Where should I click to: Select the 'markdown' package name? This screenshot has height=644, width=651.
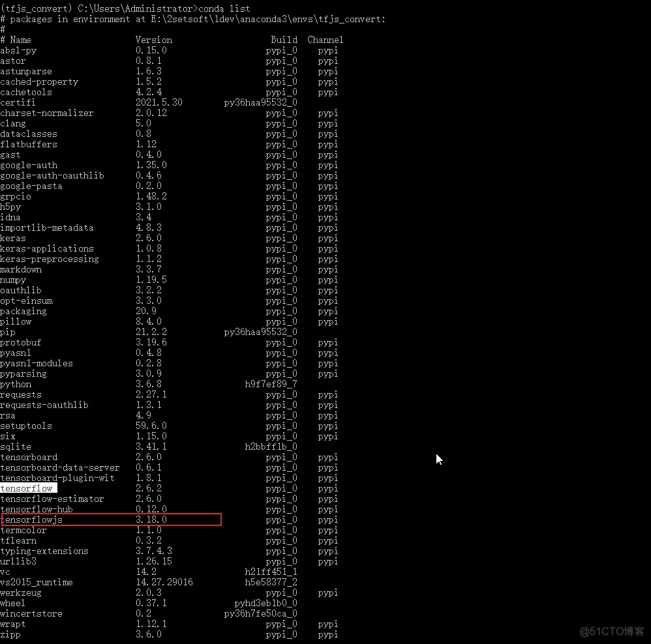[x=21, y=270]
